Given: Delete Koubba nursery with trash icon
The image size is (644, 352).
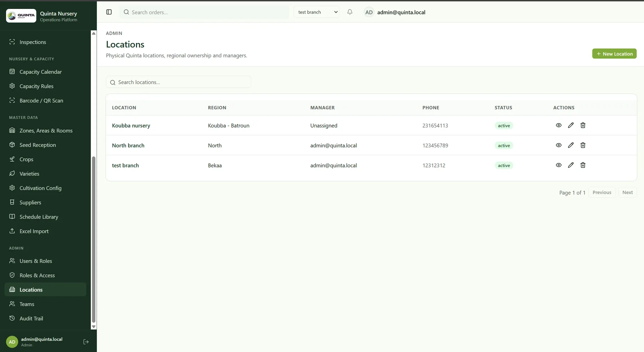Looking at the screenshot, I should 583,125.
